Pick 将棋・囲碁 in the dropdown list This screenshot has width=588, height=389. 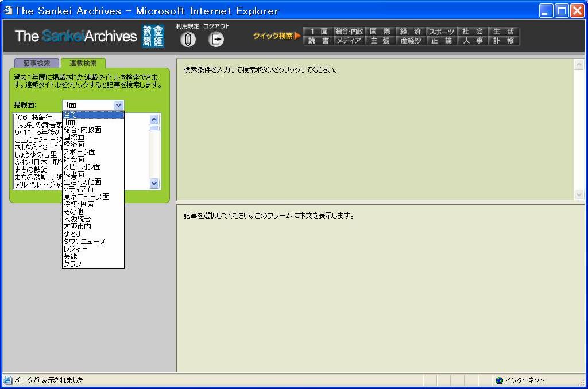79,204
